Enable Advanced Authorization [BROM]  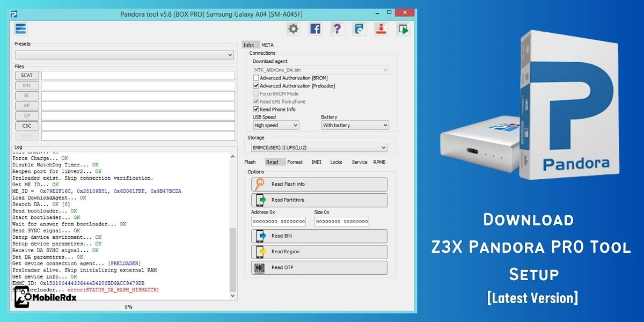[x=255, y=78]
